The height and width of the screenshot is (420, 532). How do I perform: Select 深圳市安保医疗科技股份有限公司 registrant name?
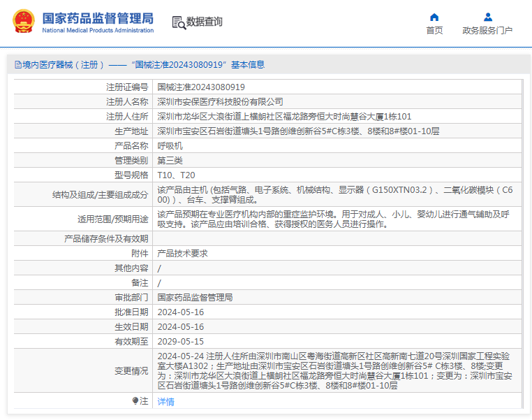[220, 102]
